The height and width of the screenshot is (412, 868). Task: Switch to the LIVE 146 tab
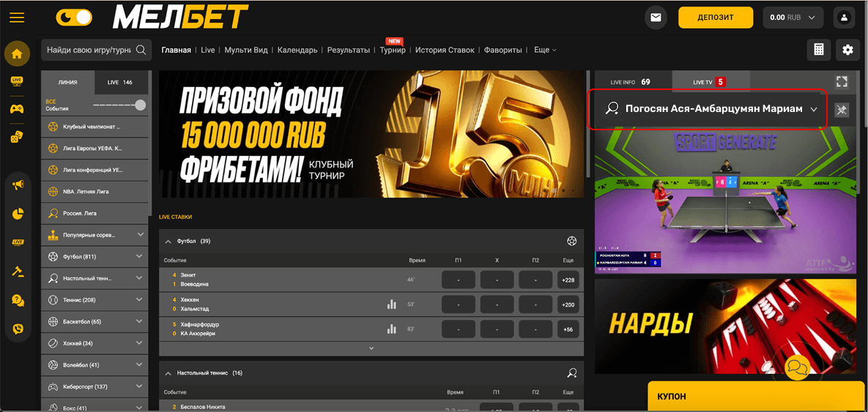[x=119, y=83]
